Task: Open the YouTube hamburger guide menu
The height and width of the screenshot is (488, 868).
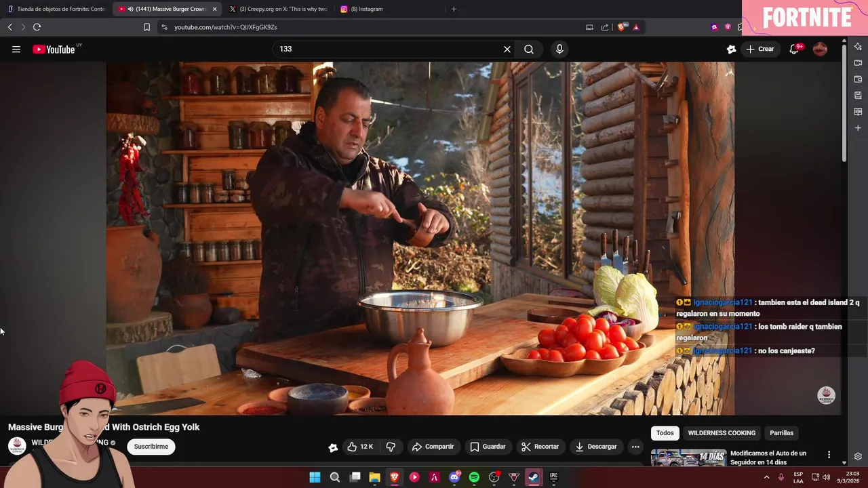Action: tap(16, 49)
